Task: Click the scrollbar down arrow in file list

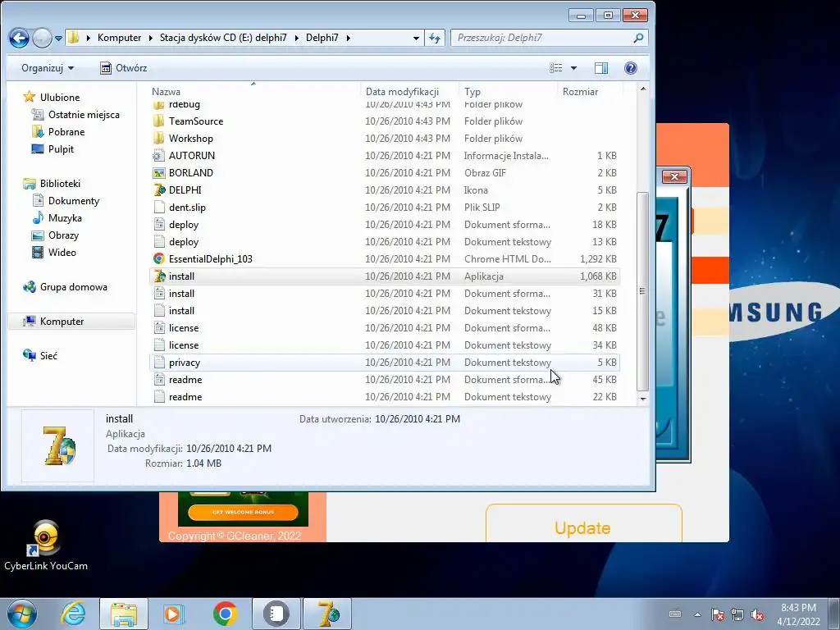Action: click(x=643, y=399)
